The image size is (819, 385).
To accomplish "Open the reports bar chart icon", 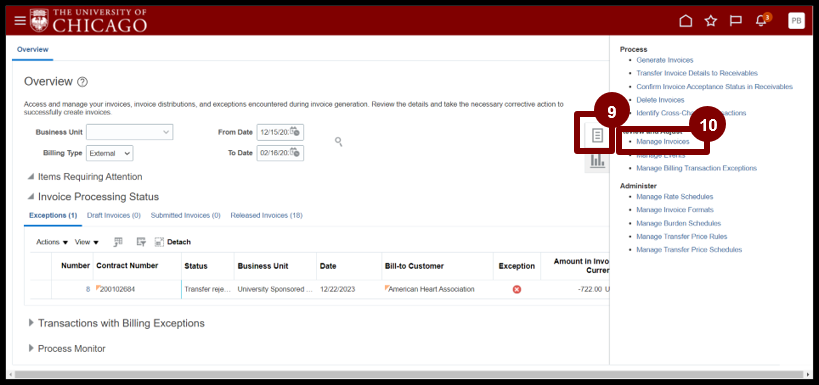I will coord(597,161).
